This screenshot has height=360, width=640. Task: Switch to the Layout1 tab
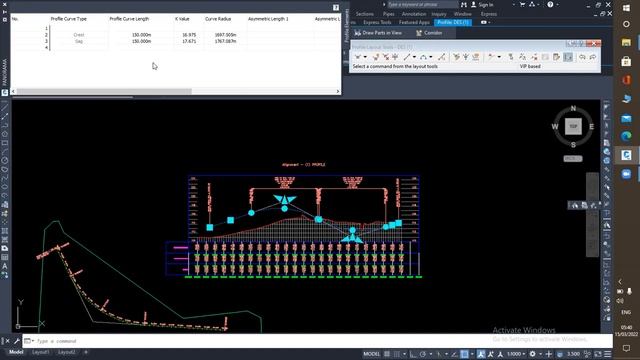40,352
